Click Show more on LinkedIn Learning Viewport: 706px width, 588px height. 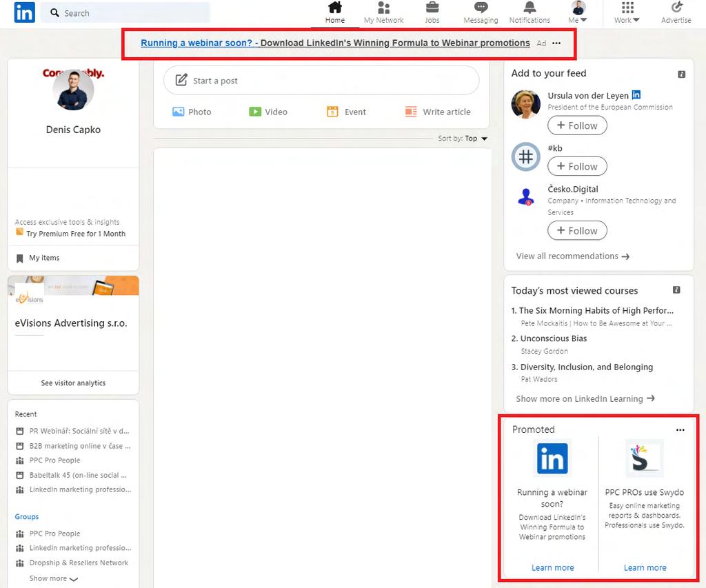[585, 399]
